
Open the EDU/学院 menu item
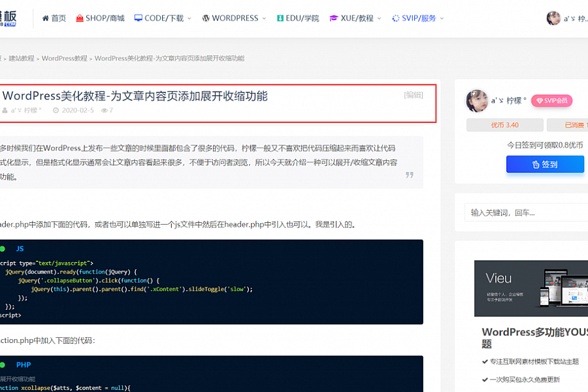click(298, 18)
